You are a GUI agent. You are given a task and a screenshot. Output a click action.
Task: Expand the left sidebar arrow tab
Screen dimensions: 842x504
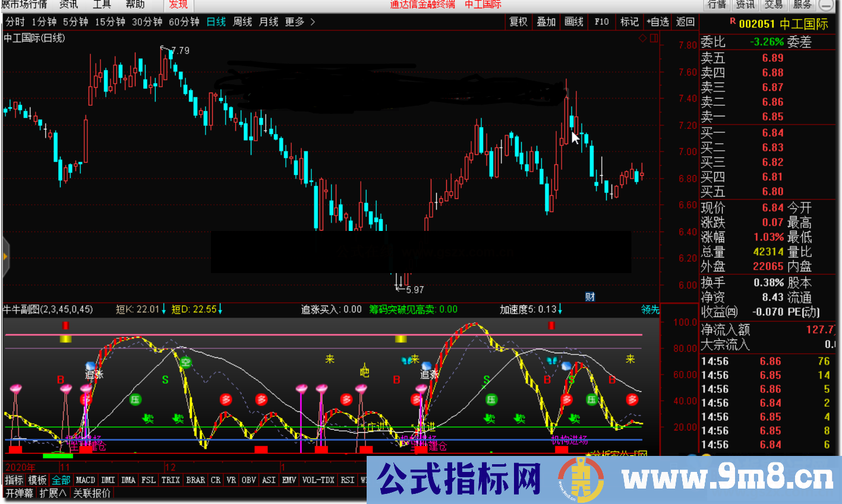click(5, 255)
